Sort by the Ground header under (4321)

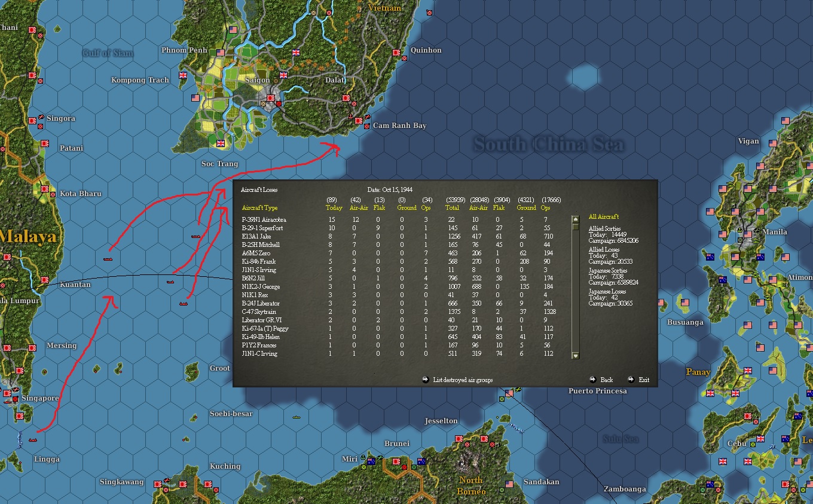pos(526,208)
